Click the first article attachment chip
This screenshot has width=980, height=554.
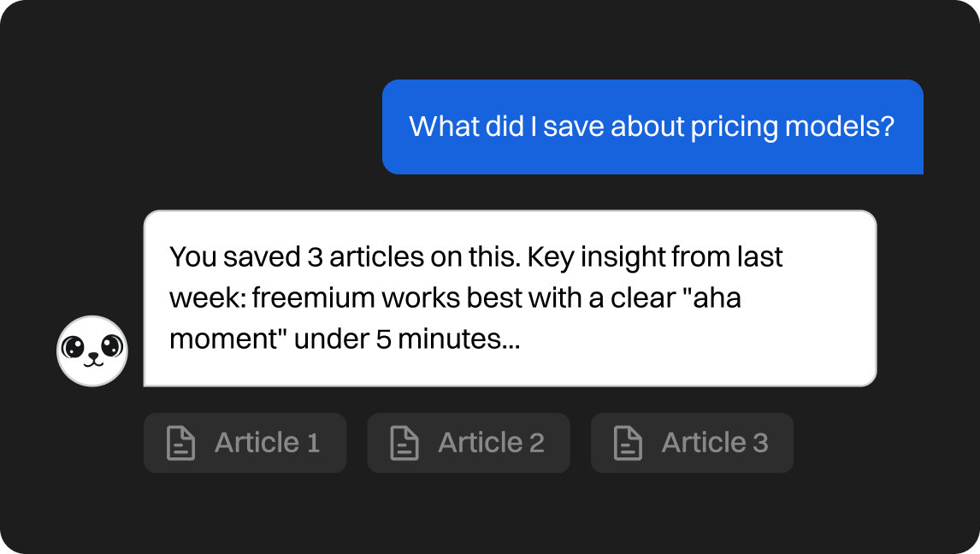245,443
